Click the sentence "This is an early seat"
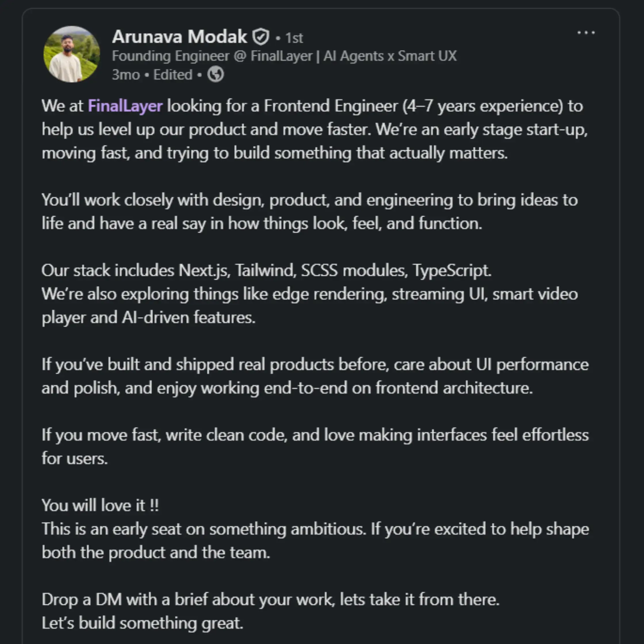 (315, 540)
